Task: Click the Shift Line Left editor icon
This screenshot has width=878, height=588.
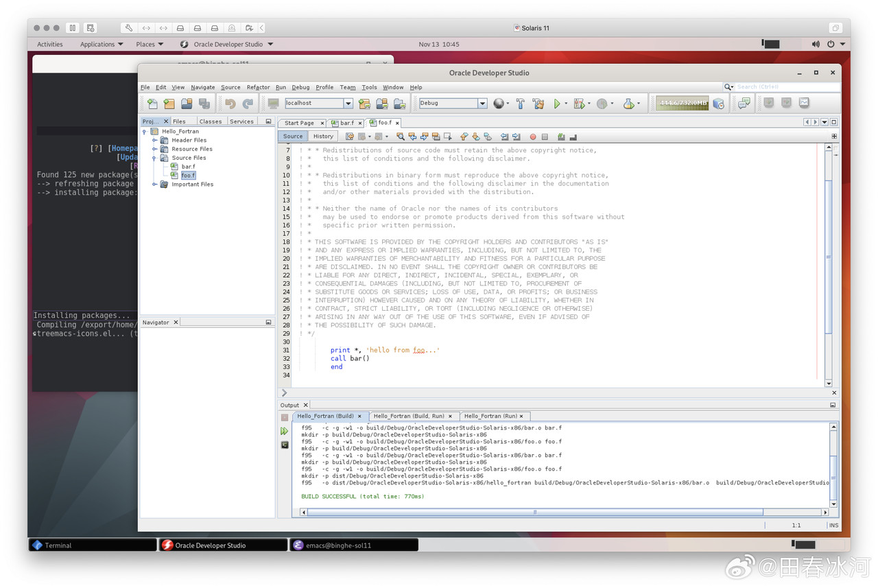Action: click(x=505, y=137)
